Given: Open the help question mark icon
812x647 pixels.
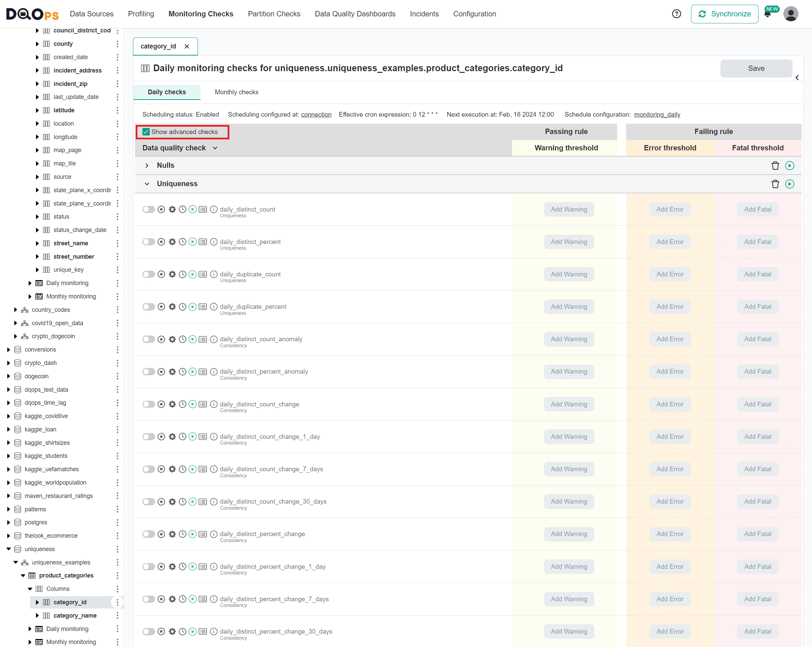Looking at the screenshot, I should coord(676,14).
